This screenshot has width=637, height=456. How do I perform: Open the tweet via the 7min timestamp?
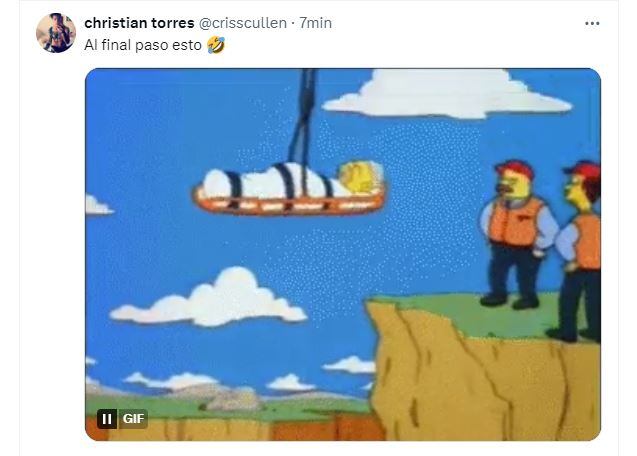316,23
